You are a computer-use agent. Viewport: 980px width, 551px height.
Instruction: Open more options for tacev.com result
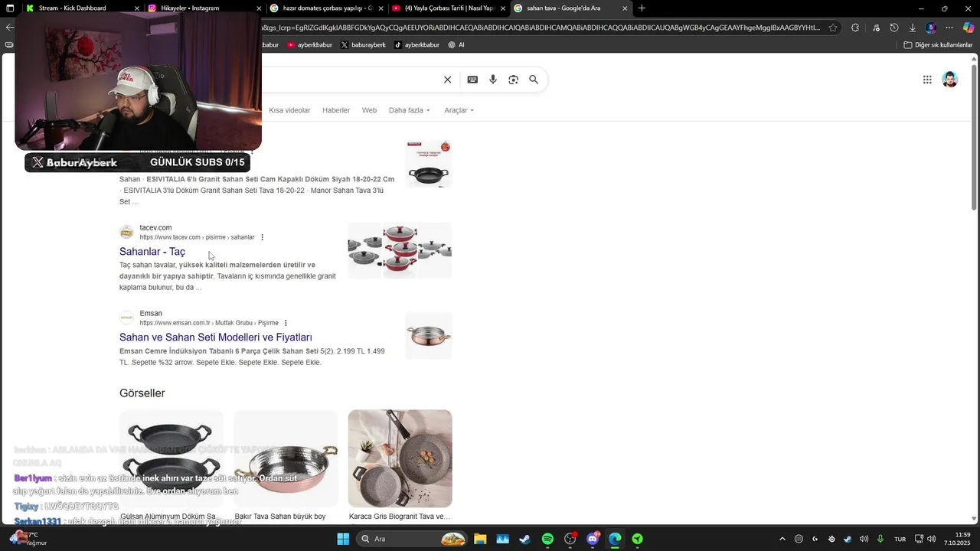pos(262,237)
